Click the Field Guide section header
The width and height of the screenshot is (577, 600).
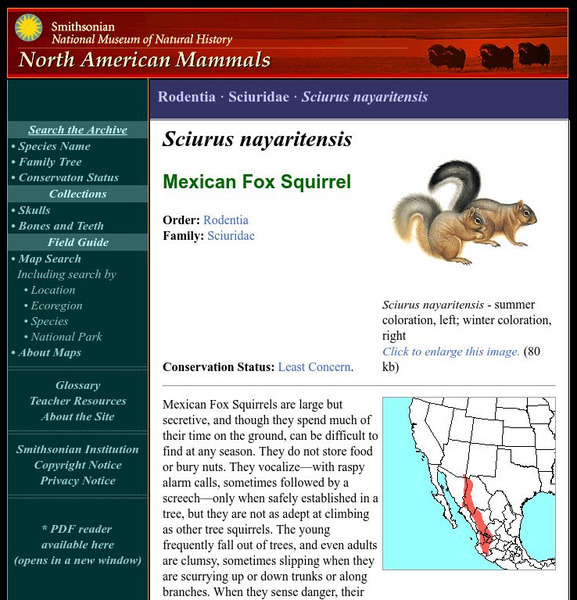pyautogui.click(x=78, y=242)
